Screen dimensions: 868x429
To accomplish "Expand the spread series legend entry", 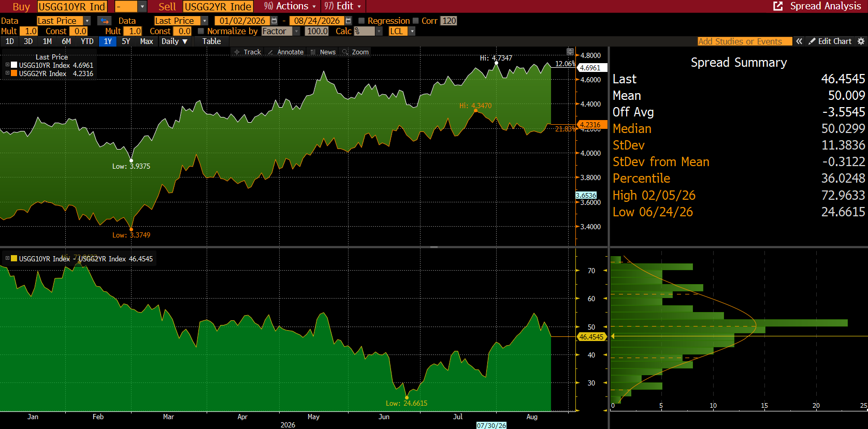I will [7, 259].
